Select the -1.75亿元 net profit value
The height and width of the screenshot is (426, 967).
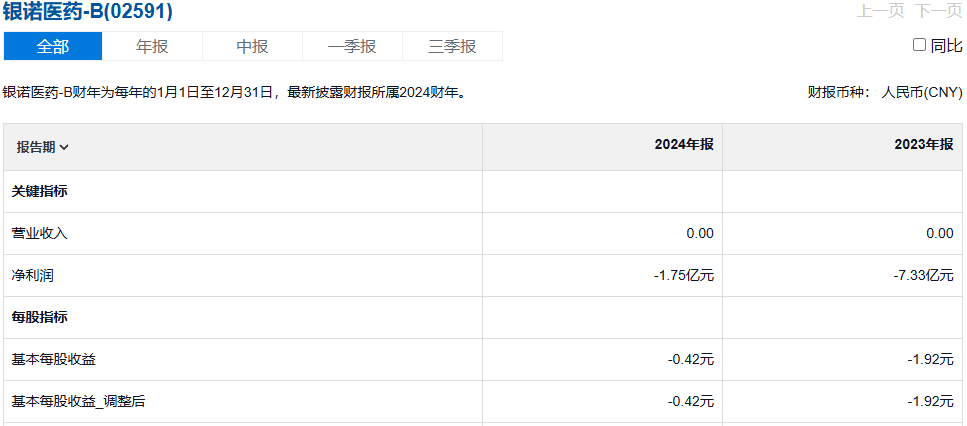(683, 276)
